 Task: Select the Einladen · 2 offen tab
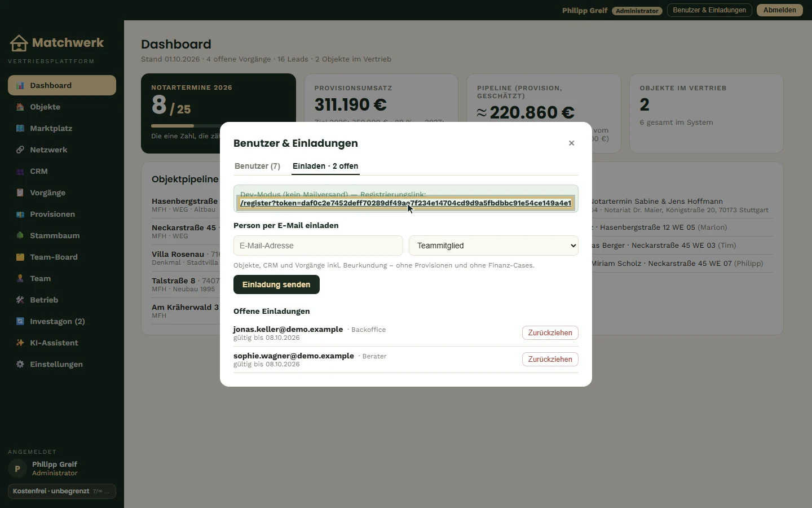(x=325, y=166)
